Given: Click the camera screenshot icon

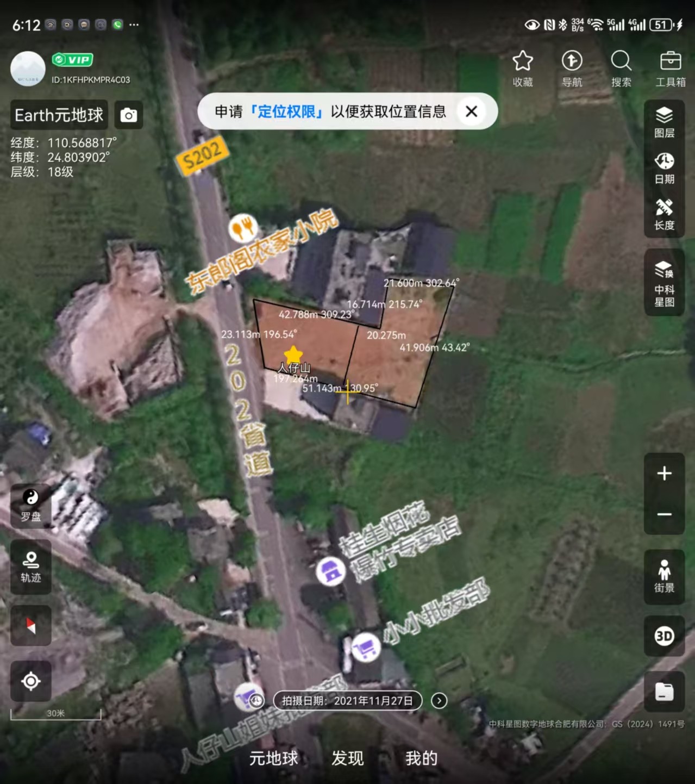Looking at the screenshot, I should (129, 115).
